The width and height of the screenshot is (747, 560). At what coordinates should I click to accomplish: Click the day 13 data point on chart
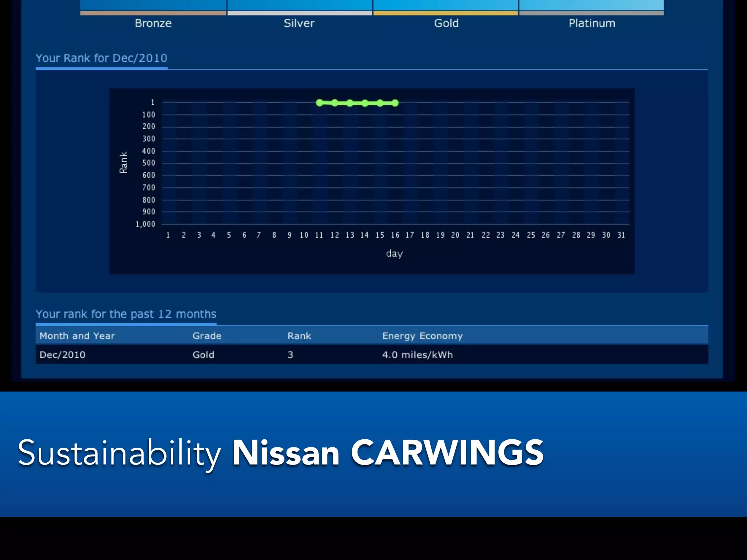pyautogui.click(x=350, y=103)
